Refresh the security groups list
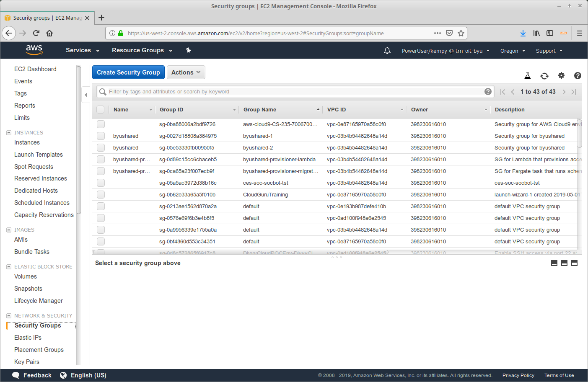This screenshot has height=382, width=588. point(544,76)
